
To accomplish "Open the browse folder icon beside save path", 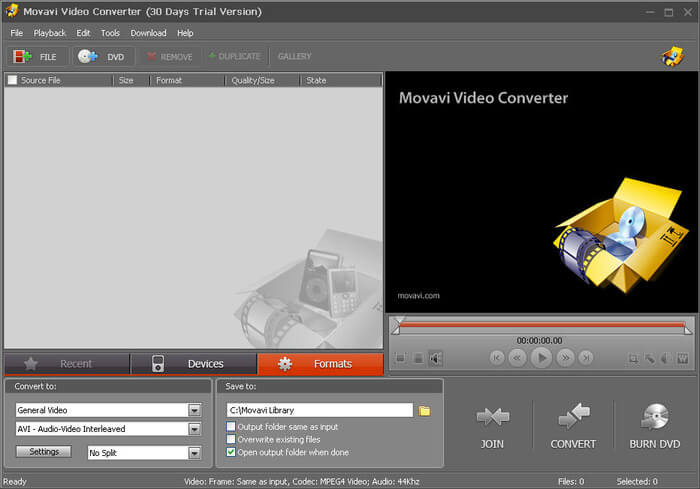I will (424, 410).
